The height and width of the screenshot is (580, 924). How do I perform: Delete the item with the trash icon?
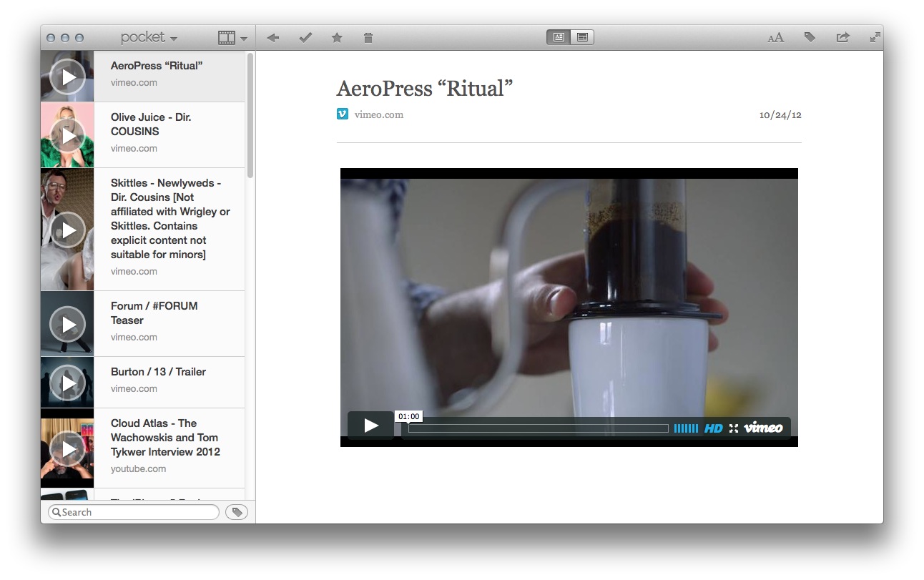tap(368, 37)
